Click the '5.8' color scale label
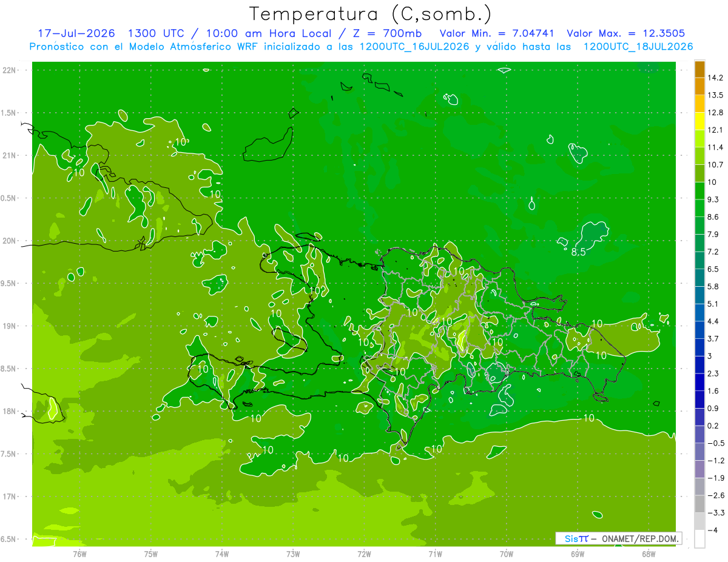The image size is (728, 562). point(713,287)
